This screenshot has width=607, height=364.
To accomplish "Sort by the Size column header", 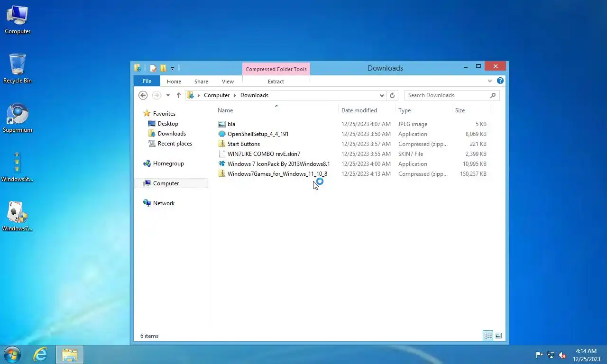I will pos(460,110).
